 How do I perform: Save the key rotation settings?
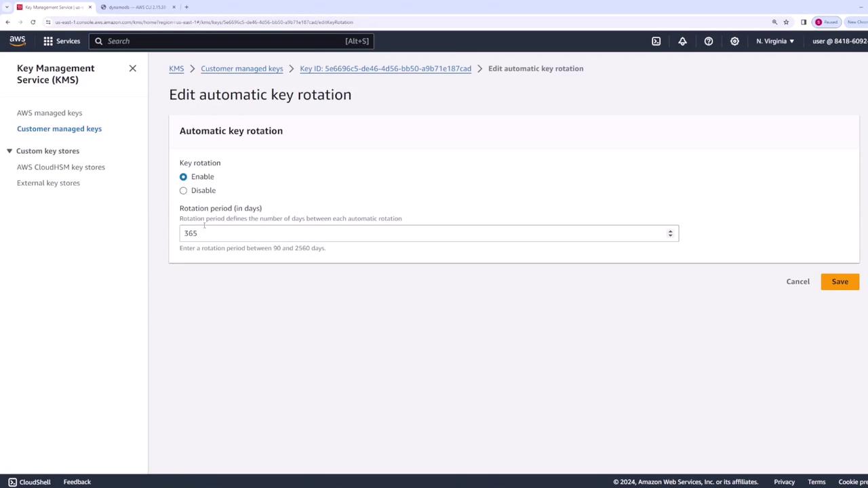pos(840,282)
